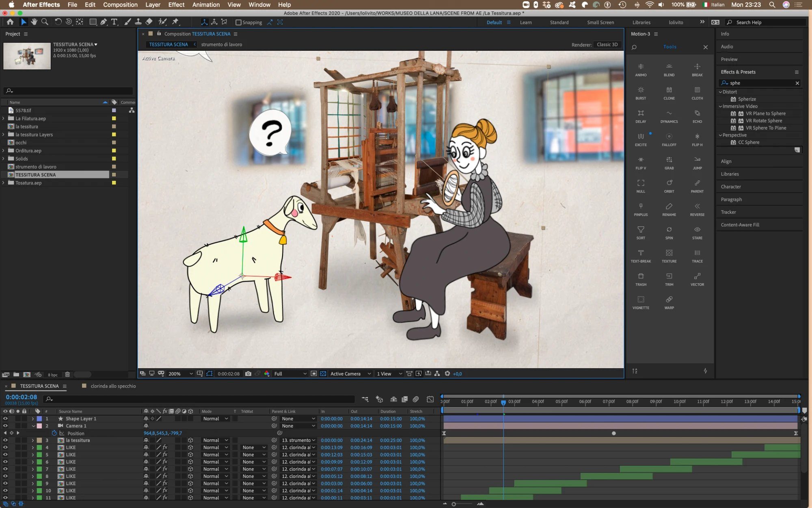812x508 pixels.
Task: Open the Classic 3D renderer dropdown
Action: click(x=607, y=45)
